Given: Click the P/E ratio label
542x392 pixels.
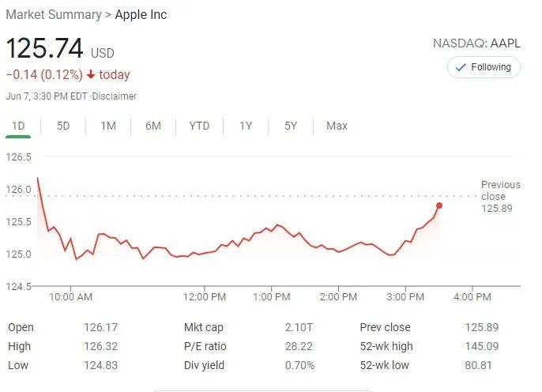Looking at the screenshot, I should (x=205, y=346).
